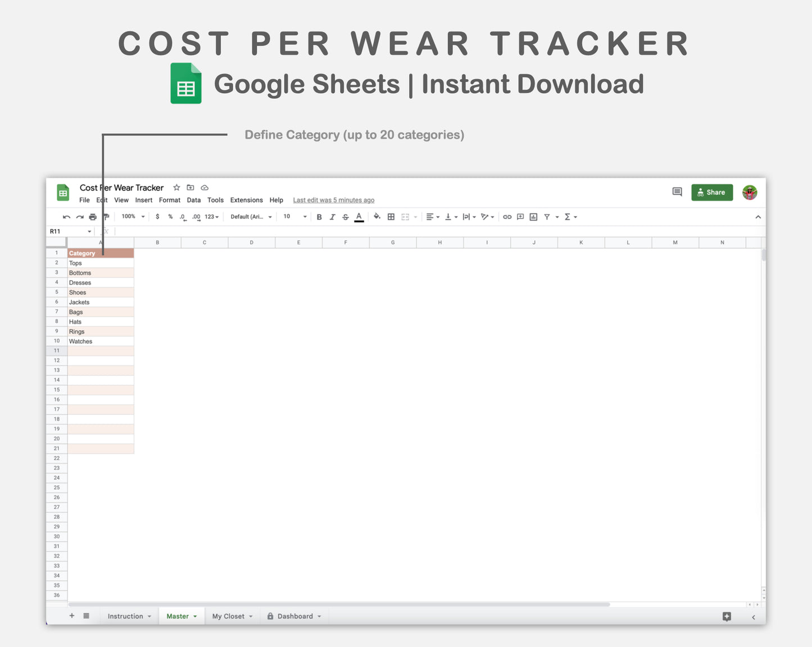Click the Insert comment icon

[x=520, y=216]
